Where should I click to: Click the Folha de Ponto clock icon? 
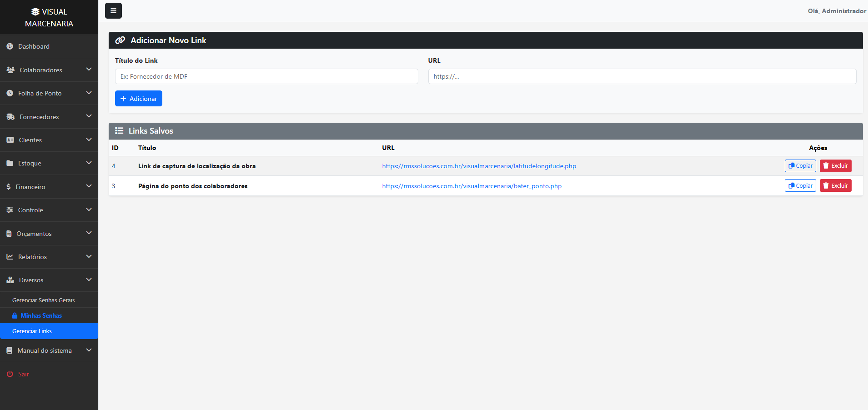(10, 93)
